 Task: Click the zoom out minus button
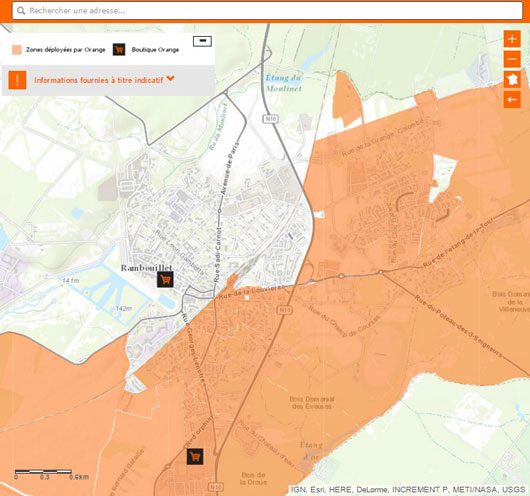point(512,59)
